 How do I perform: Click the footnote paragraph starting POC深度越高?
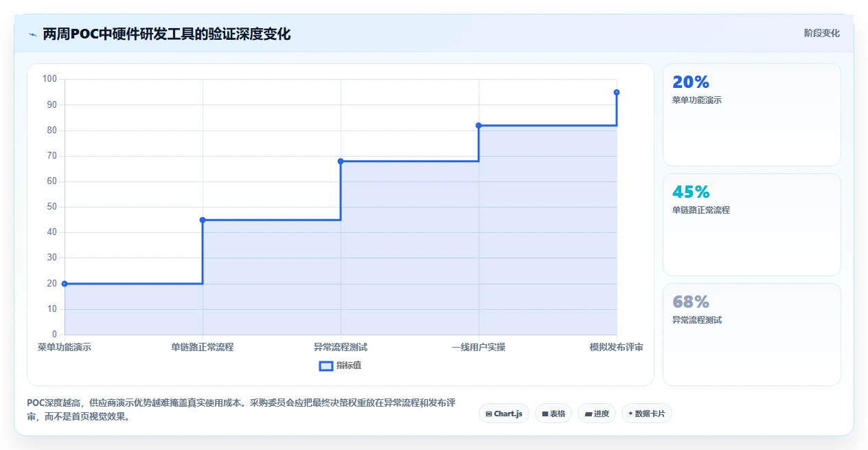(241, 409)
